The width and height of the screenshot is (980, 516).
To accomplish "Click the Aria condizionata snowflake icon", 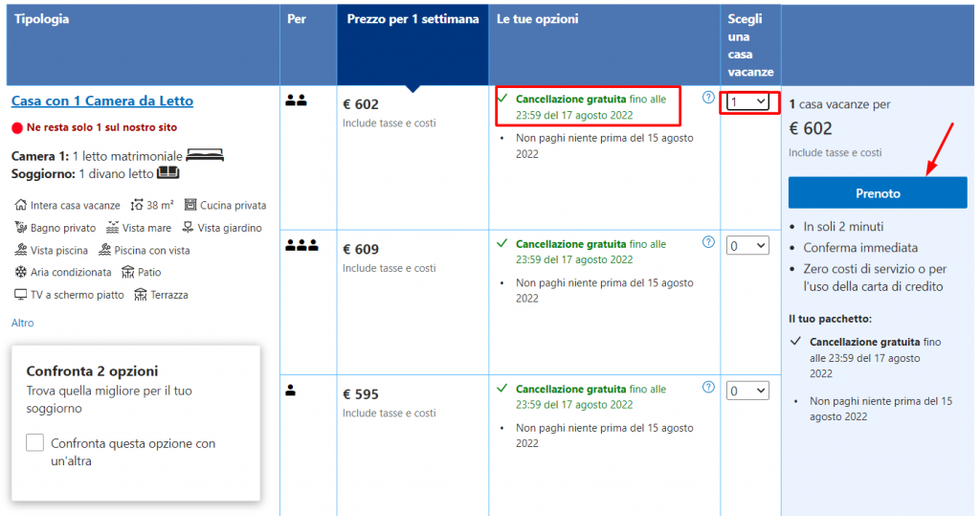I will coord(21,272).
